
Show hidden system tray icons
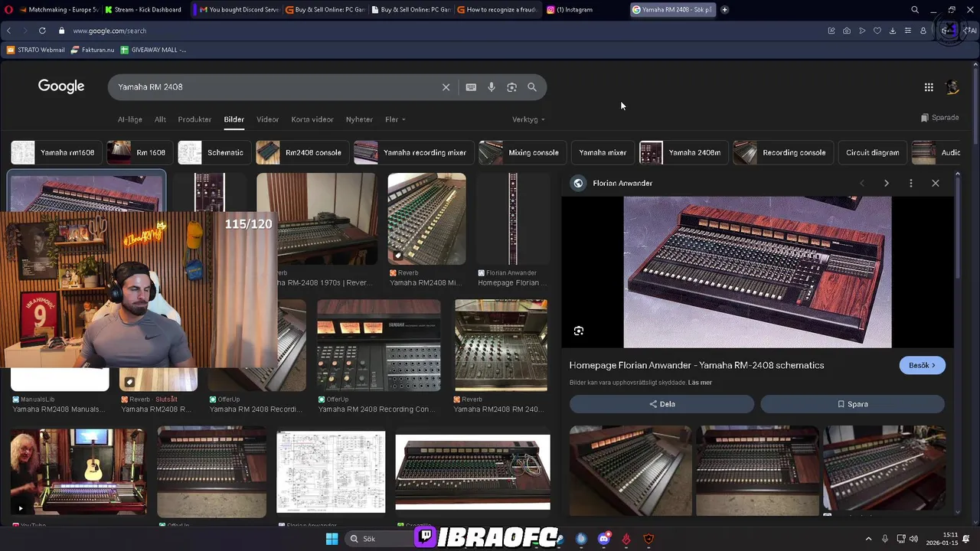click(x=868, y=539)
